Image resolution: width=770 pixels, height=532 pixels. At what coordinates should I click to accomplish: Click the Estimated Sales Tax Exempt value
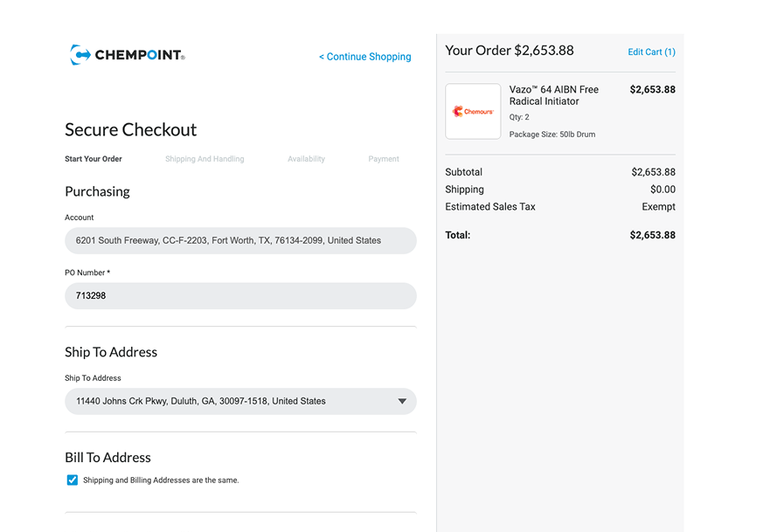(x=658, y=207)
